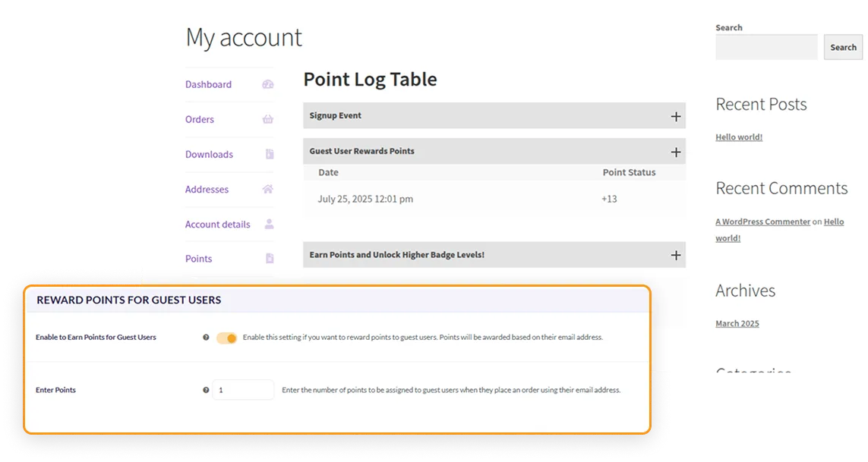Image resolution: width=868 pixels, height=462 pixels.
Task: Open the Points menu item
Action: (198, 259)
